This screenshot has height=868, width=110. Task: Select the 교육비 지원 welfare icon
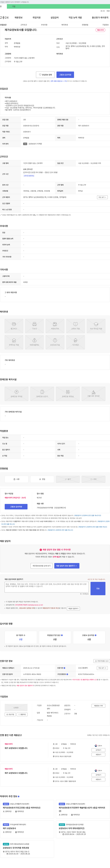click(76, 326)
